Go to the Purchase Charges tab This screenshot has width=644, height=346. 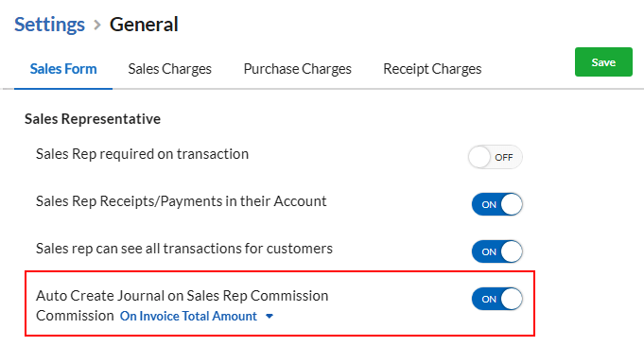pos(297,69)
